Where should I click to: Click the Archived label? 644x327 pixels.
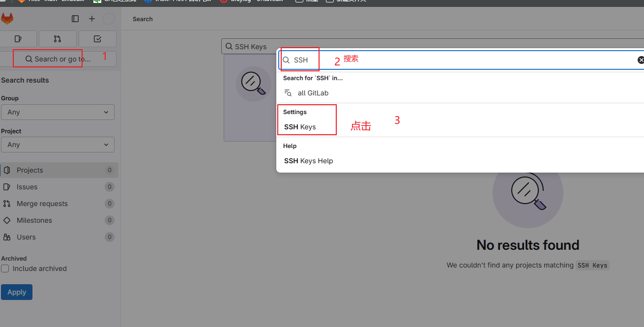pos(14,258)
